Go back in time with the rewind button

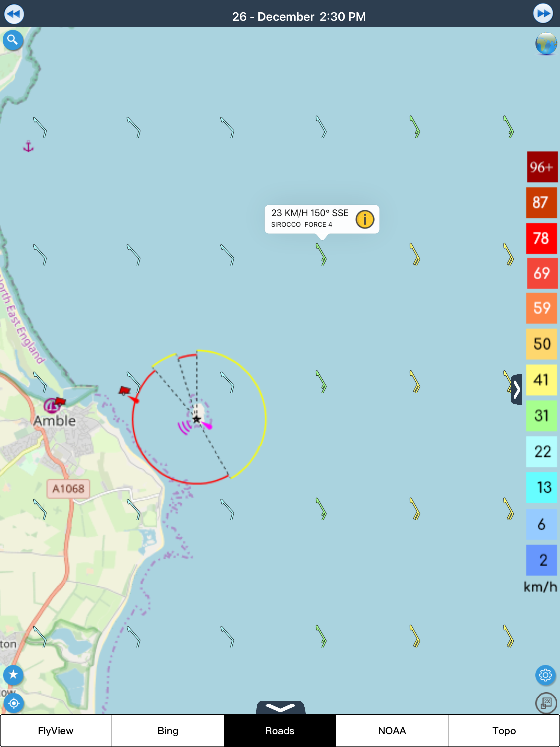click(14, 14)
